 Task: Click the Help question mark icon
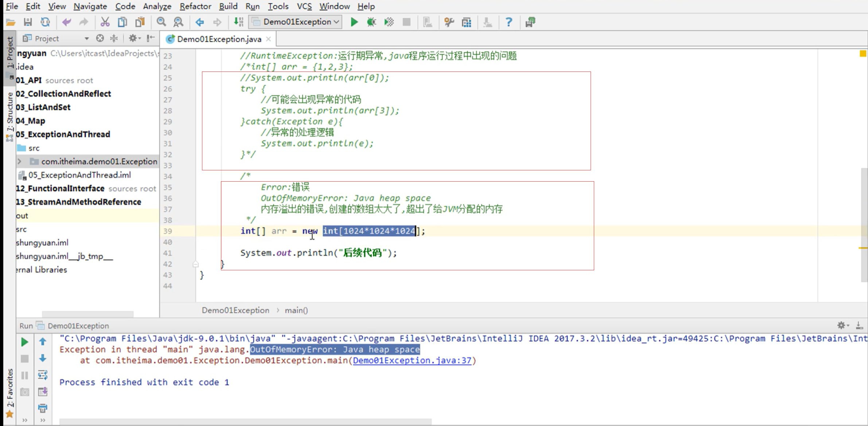(x=509, y=22)
